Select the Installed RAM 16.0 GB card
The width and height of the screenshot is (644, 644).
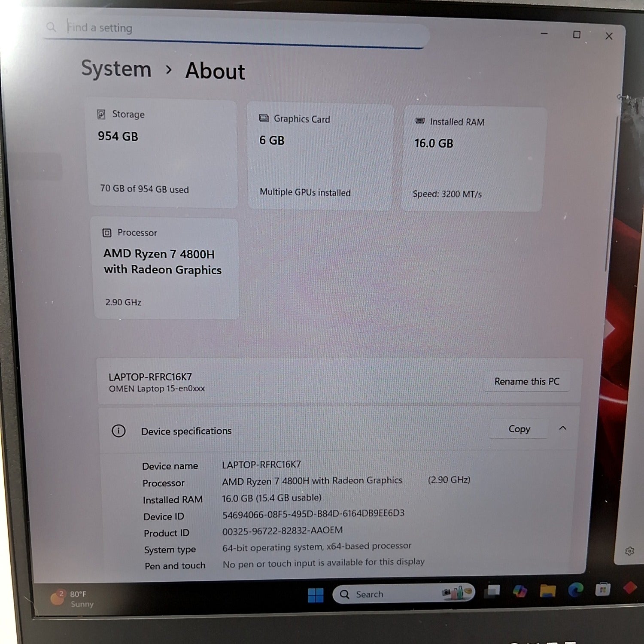click(x=473, y=158)
